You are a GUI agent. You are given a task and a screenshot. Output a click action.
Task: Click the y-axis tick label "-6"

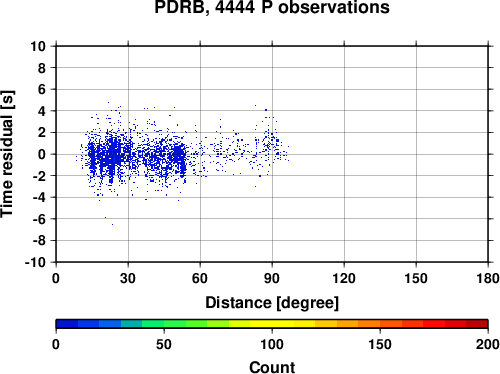pos(39,219)
